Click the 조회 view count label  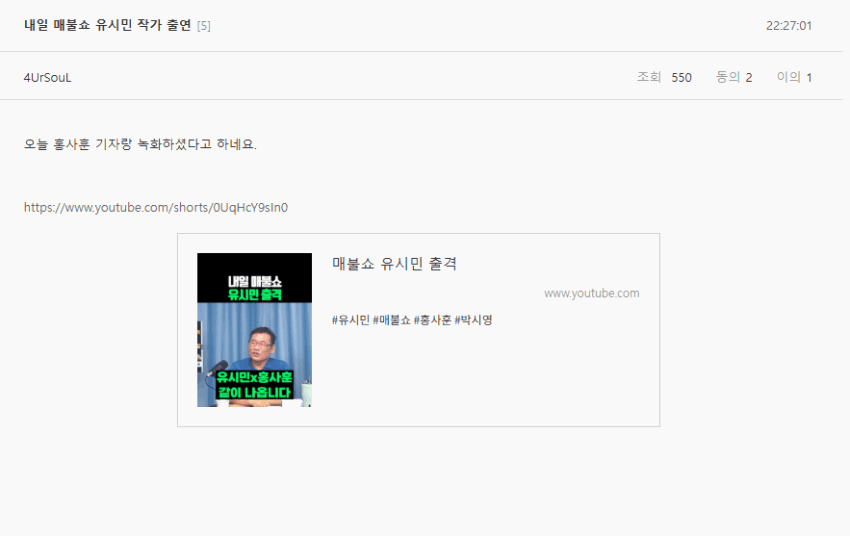(x=649, y=78)
